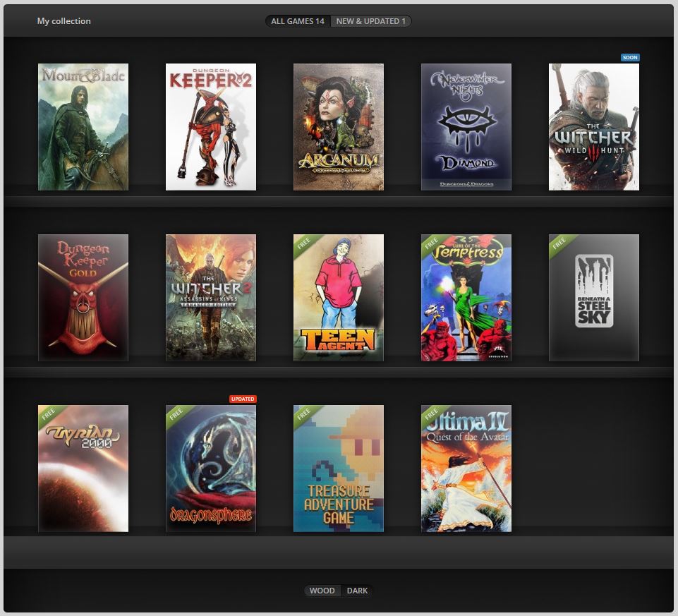Click the Neverwinter Nights Diamond cover
The image size is (678, 616).
click(x=466, y=127)
